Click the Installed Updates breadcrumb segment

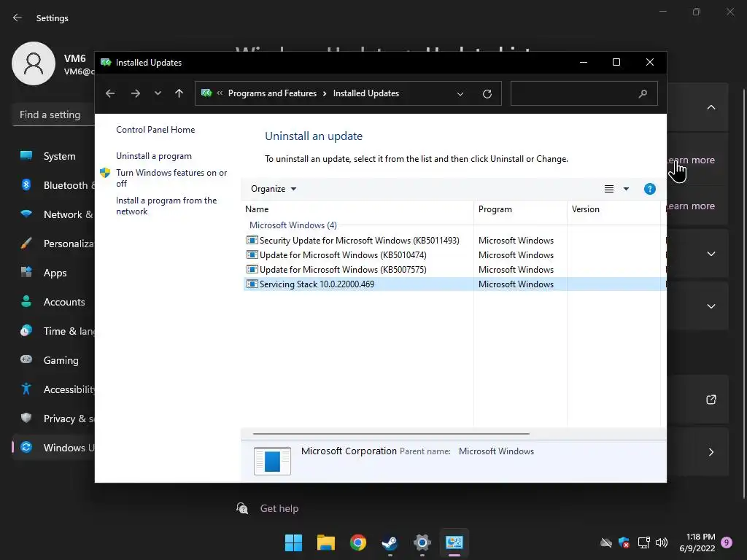click(x=366, y=93)
